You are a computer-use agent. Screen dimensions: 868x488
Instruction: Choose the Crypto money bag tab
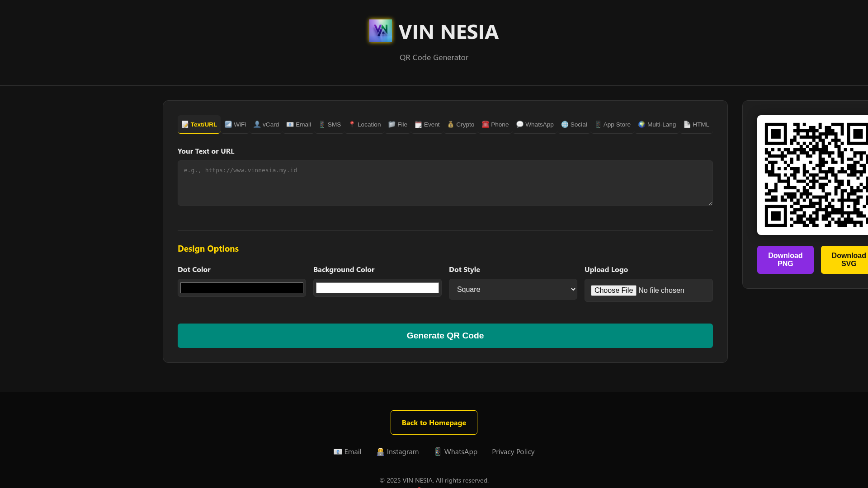pos(460,124)
